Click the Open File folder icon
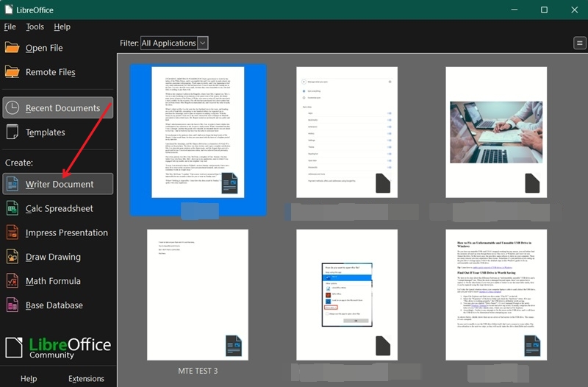 (12, 48)
